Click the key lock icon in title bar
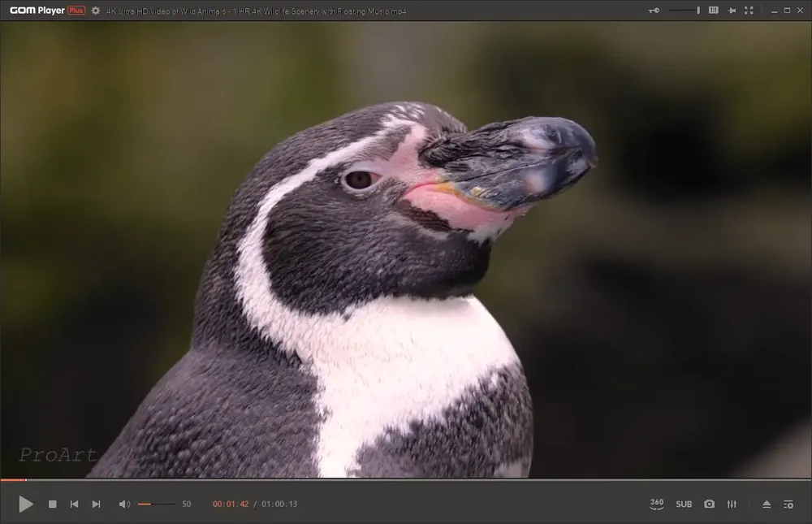 [x=654, y=11]
